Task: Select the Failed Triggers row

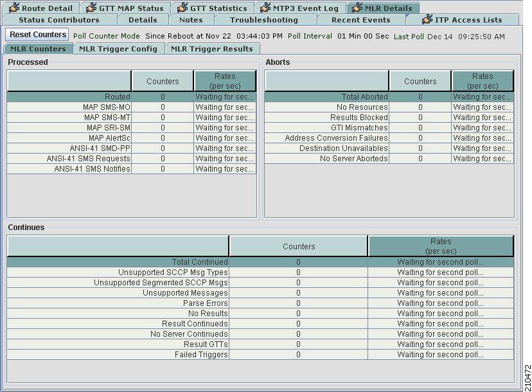Action: (260, 355)
